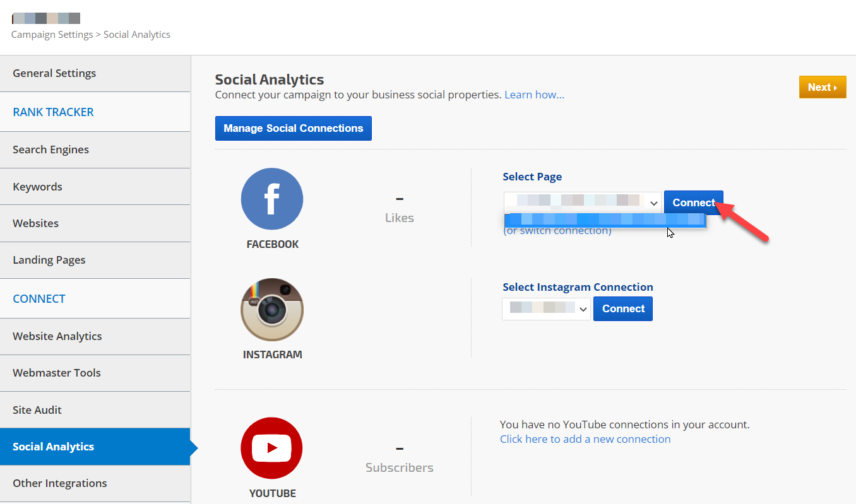Click the YouTube play logo icon
This screenshot has width=856, height=504.
[x=271, y=448]
